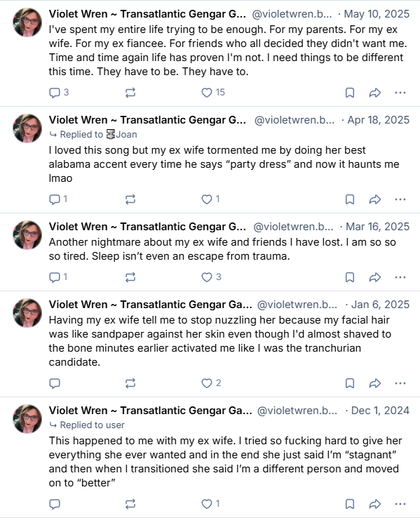Like the post with 15 likes

tap(213, 93)
